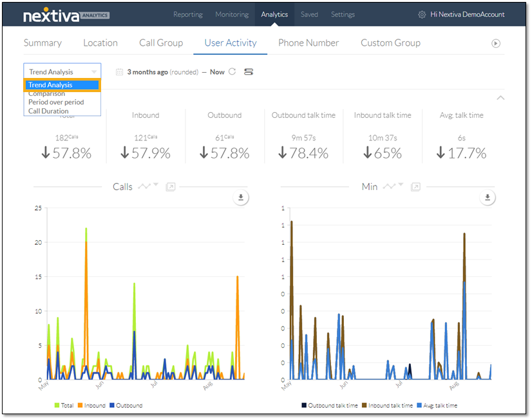The image size is (532, 420).
Task: Toggle the Outbound series in Calls legend
Action: [126, 405]
